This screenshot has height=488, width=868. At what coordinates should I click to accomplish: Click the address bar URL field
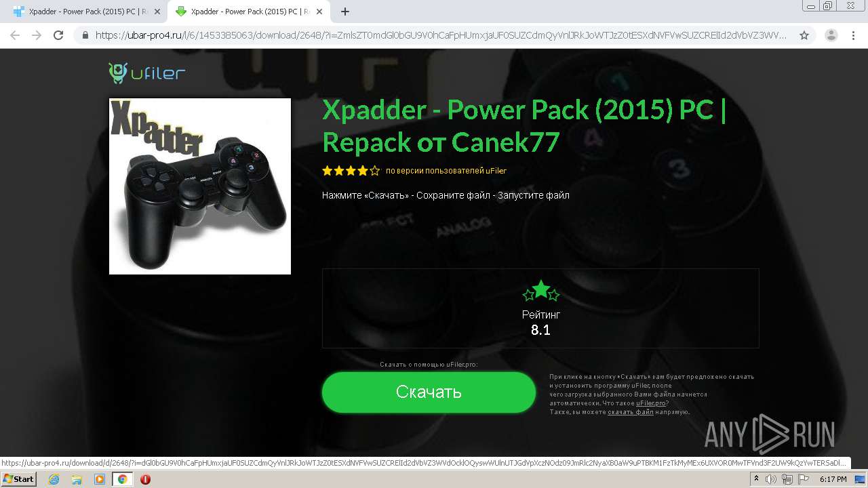coord(441,35)
